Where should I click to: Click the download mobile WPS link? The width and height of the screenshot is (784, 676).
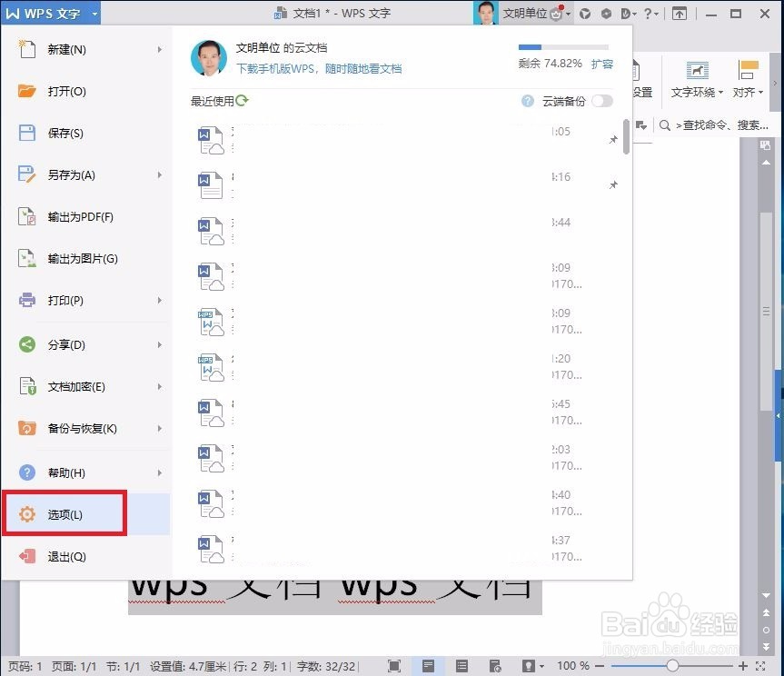(x=319, y=68)
